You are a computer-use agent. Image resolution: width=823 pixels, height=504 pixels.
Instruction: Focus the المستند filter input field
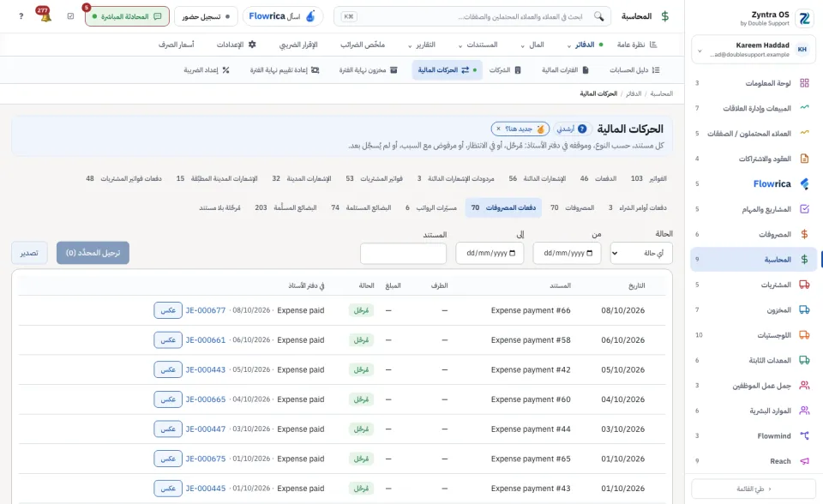(403, 253)
